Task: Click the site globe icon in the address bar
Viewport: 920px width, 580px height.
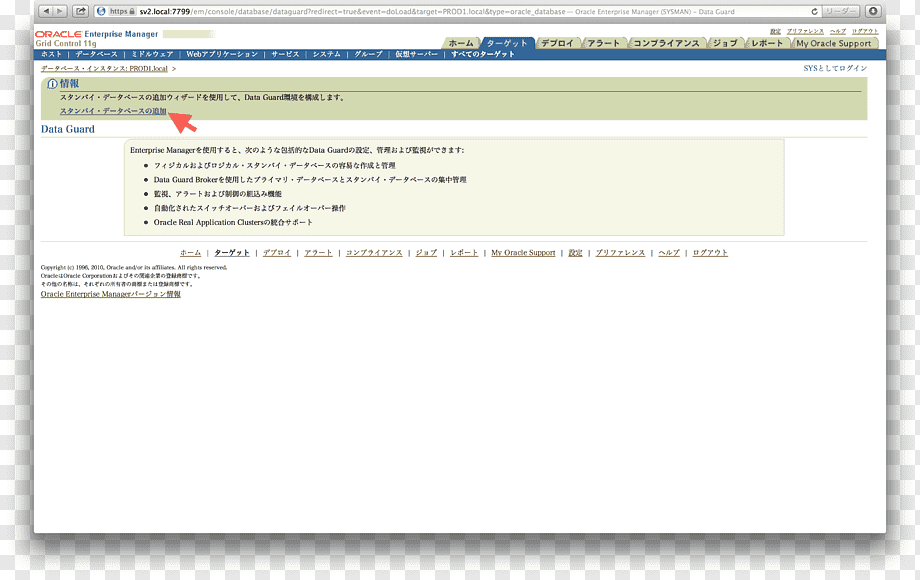Action: tap(101, 11)
